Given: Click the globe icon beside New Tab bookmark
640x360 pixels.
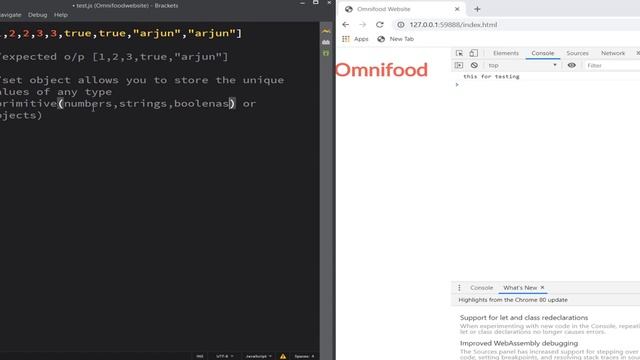Looking at the screenshot, I should click(x=381, y=39).
